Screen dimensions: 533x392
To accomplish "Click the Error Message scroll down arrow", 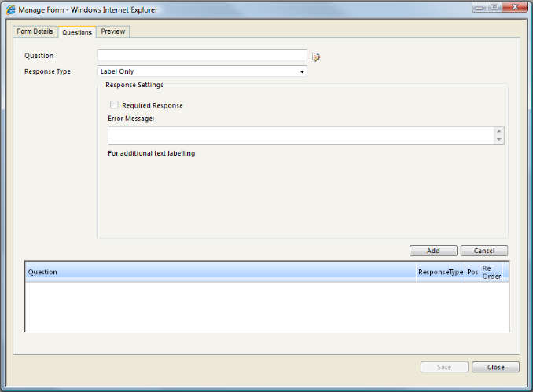I will (499, 139).
